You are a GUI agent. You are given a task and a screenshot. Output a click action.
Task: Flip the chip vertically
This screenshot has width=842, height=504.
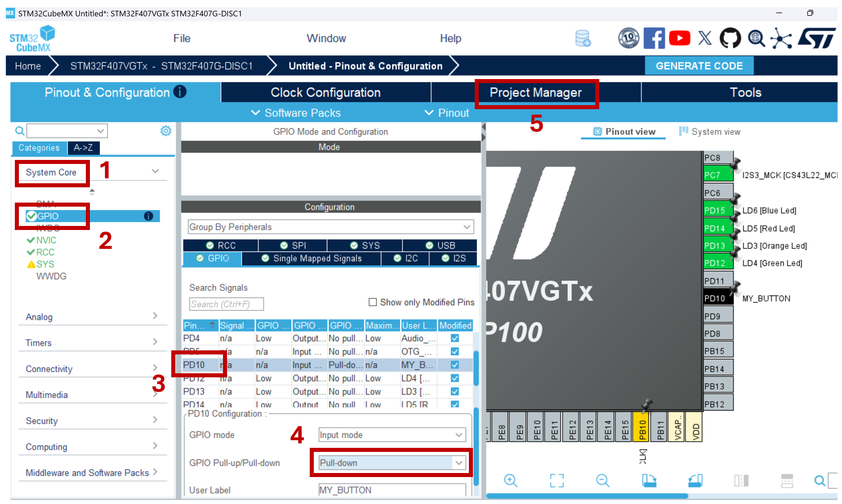click(x=787, y=480)
